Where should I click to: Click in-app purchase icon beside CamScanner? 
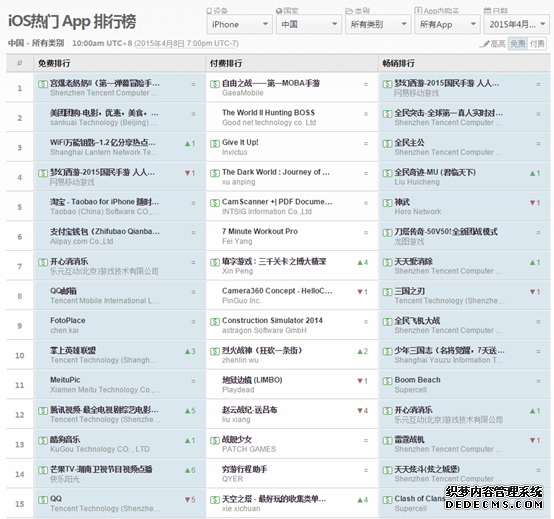[214, 203]
